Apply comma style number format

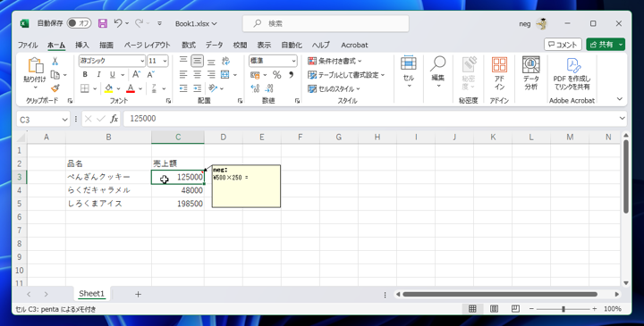click(x=292, y=75)
